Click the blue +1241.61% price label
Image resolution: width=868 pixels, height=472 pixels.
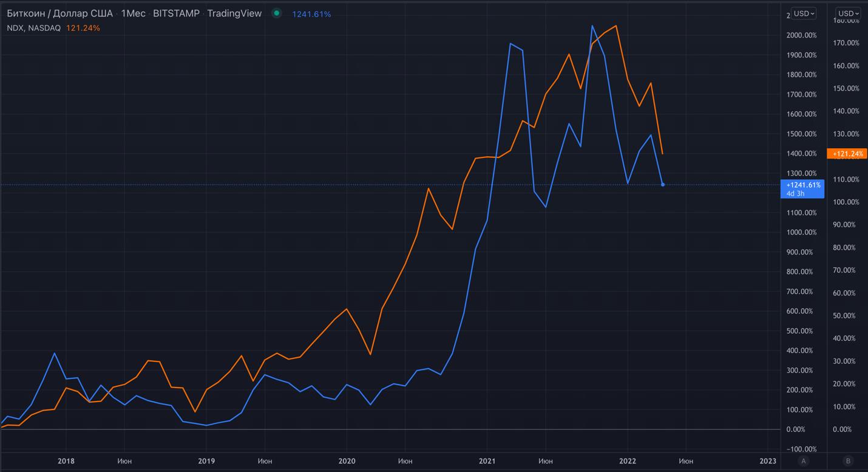click(x=802, y=185)
